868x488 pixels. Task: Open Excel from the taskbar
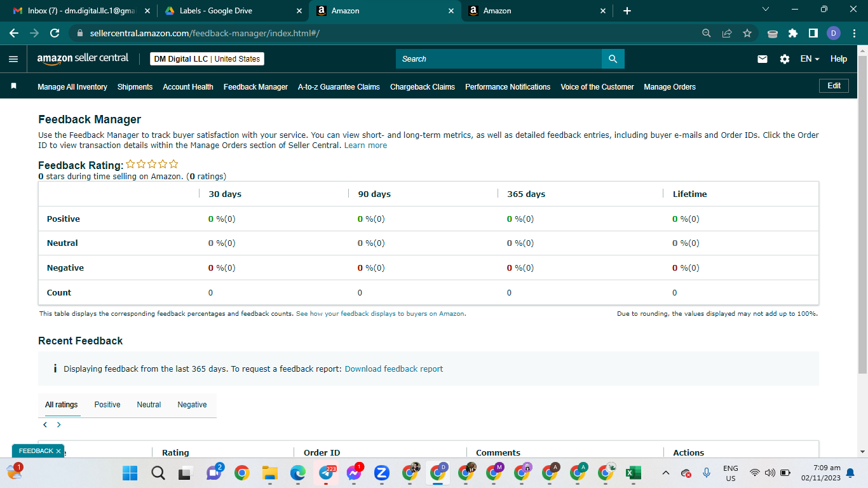633,473
